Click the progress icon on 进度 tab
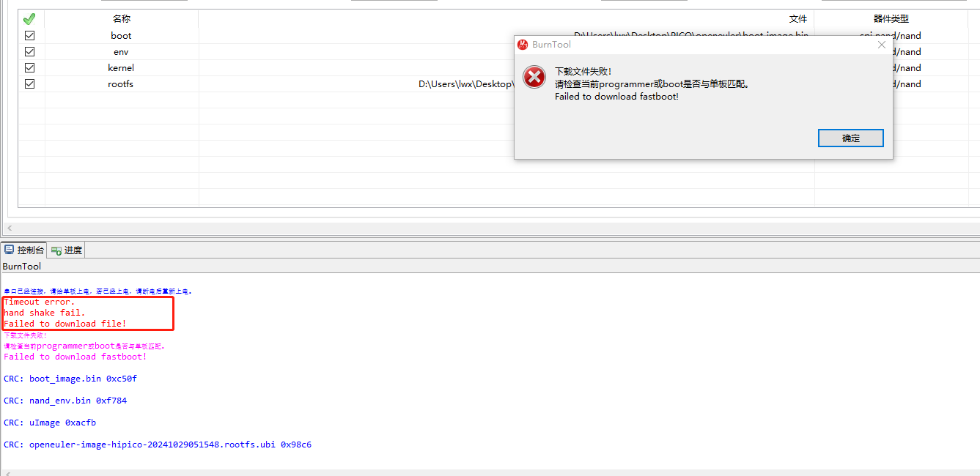980x476 pixels. pos(56,250)
